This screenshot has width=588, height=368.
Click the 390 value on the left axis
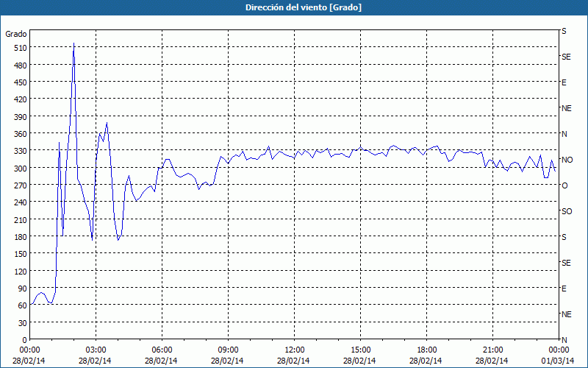coord(21,117)
